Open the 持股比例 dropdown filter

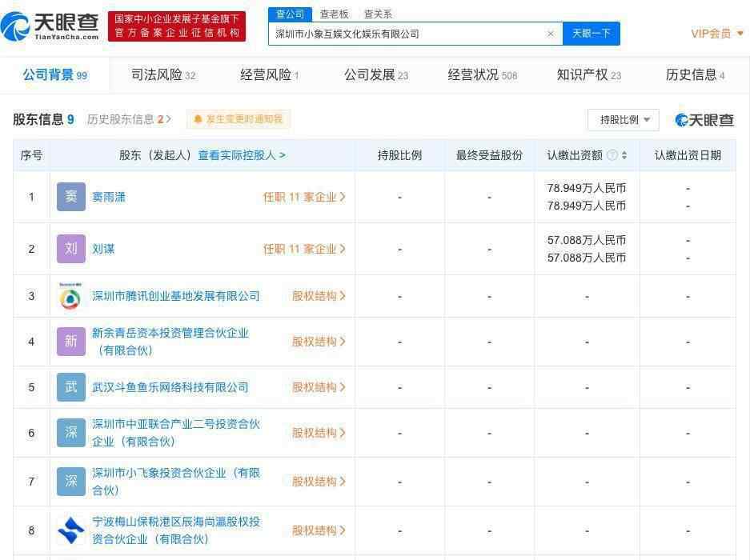[624, 119]
